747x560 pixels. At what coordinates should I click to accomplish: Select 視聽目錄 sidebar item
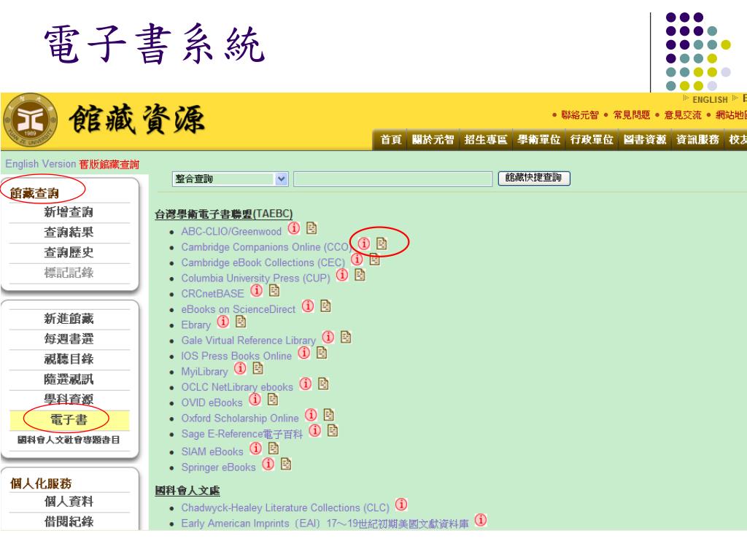69,359
